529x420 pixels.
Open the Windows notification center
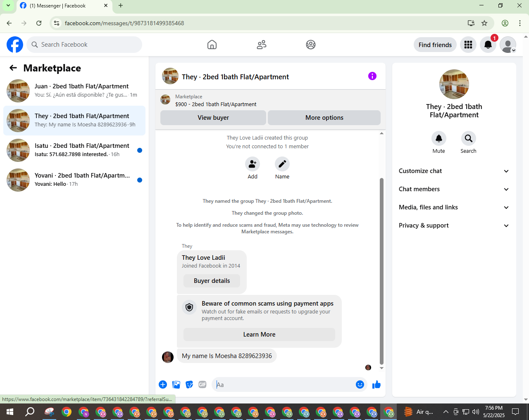515,412
